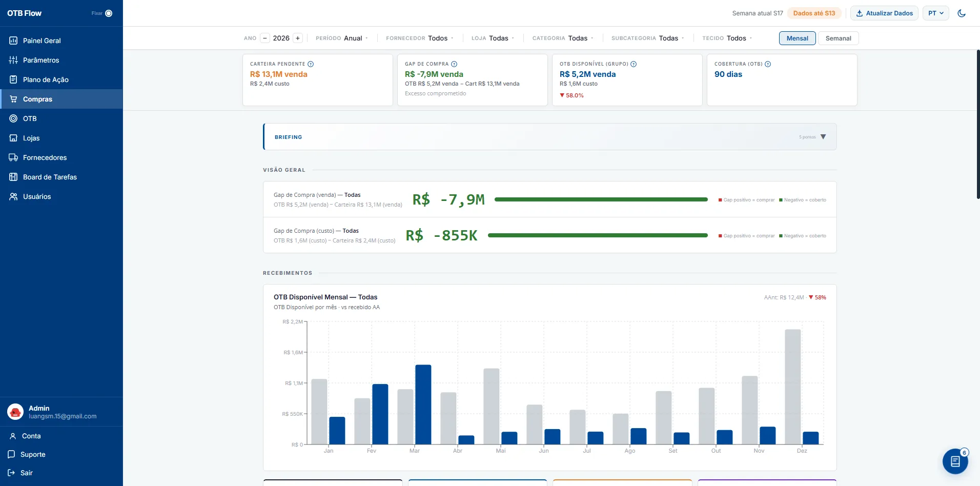Switch view to Mensal
980x486 pixels.
(x=798, y=38)
